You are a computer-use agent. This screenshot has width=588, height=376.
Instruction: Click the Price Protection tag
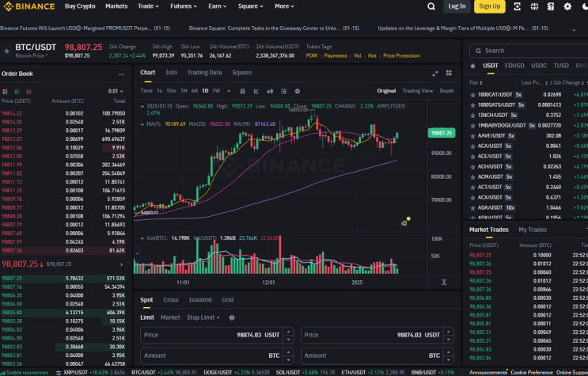click(x=401, y=55)
